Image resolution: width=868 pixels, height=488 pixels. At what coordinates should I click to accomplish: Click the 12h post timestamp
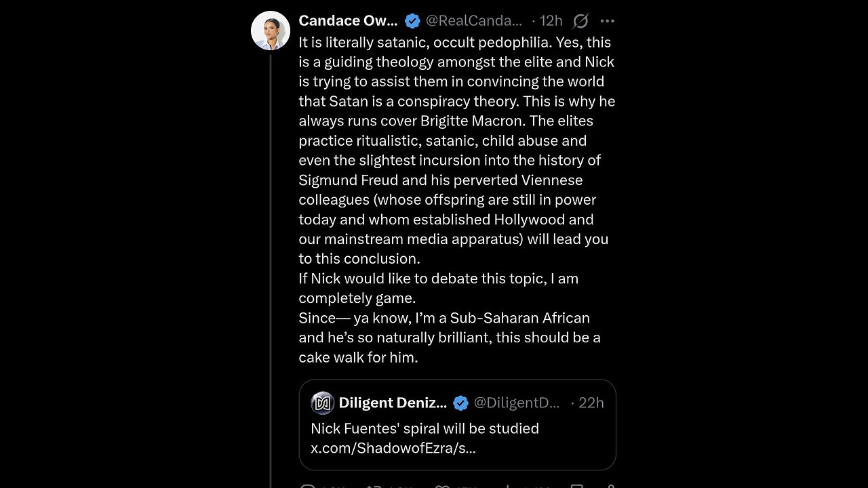click(551, 21)
